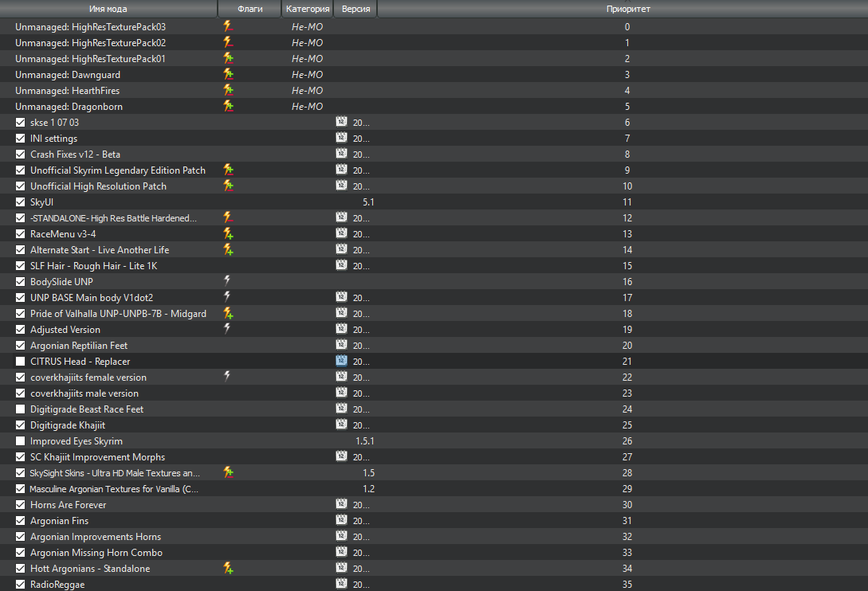Enable the Improved Eyes Skyrim mod
This screenshot has width=868, height=591.
pyautogui.click(x=21, y=441)
